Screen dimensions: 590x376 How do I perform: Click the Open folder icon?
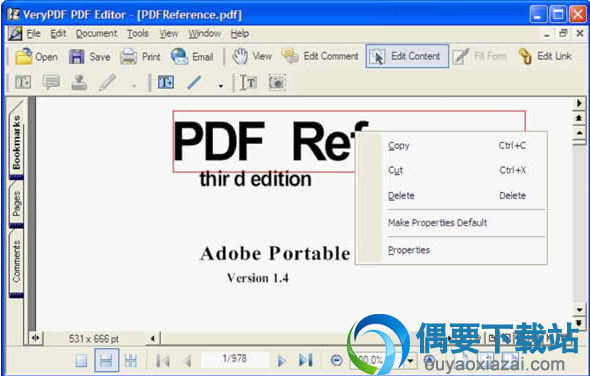[24, 56]
